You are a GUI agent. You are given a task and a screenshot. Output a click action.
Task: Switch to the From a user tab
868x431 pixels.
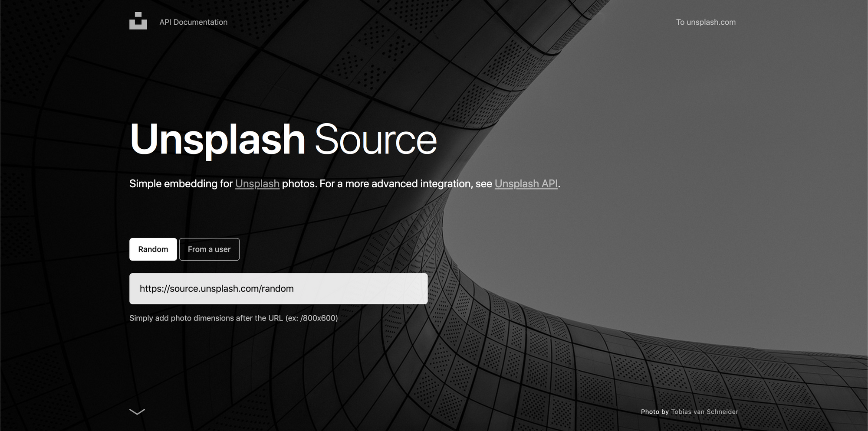(209, 249)
